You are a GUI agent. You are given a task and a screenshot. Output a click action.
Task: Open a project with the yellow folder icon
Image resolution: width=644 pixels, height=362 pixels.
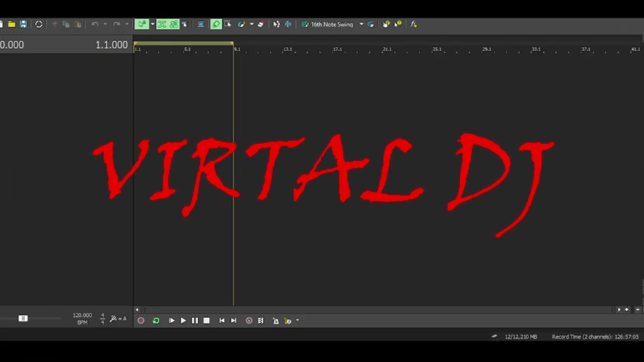(12, 24)
